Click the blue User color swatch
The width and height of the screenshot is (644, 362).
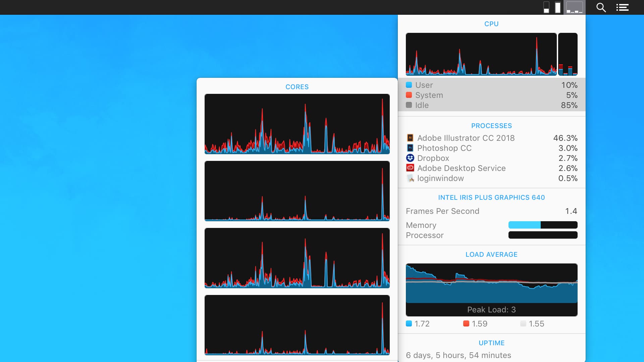[x=409, y=85]
